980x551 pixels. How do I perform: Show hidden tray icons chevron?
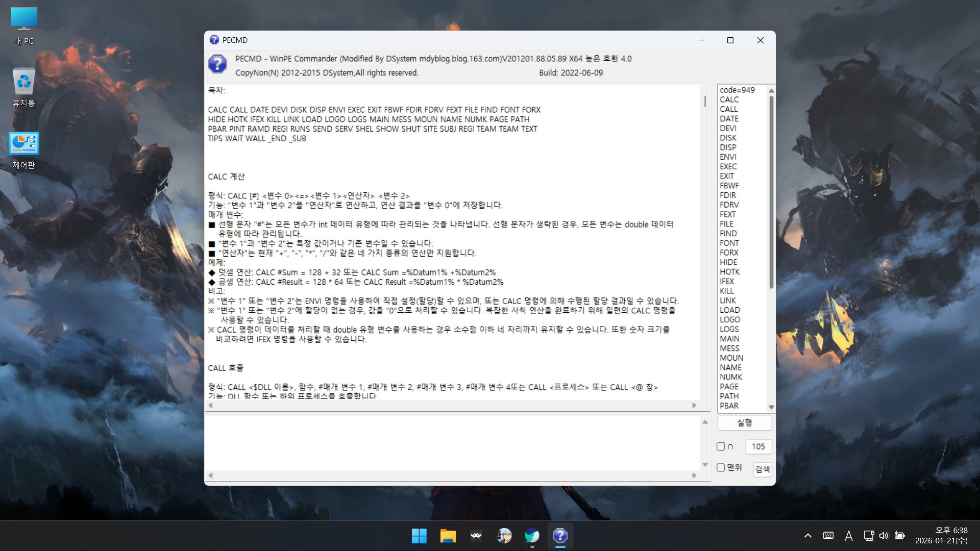(x=808, y=536)
